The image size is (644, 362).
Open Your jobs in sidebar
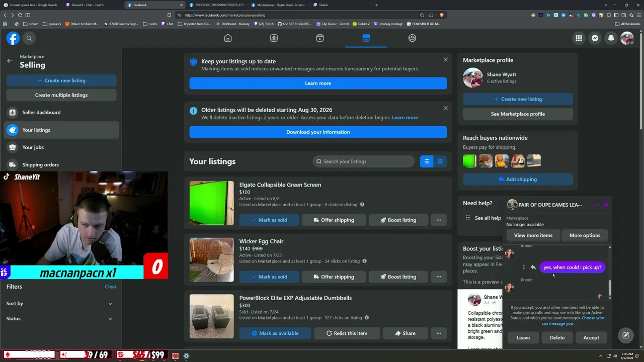pos(61,147)
